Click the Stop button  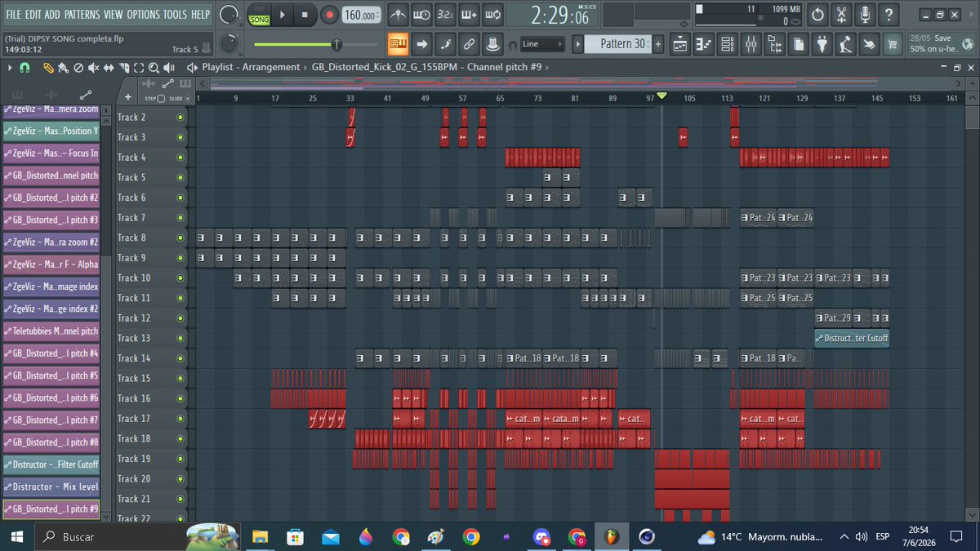pyautogui.click(x=305, y=15)
